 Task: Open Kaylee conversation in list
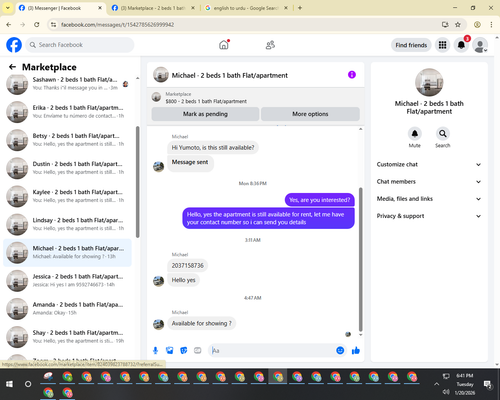(x=67, y=196)
